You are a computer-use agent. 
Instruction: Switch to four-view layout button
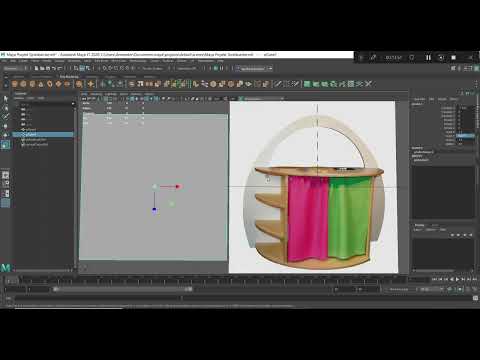coord(5,184)
